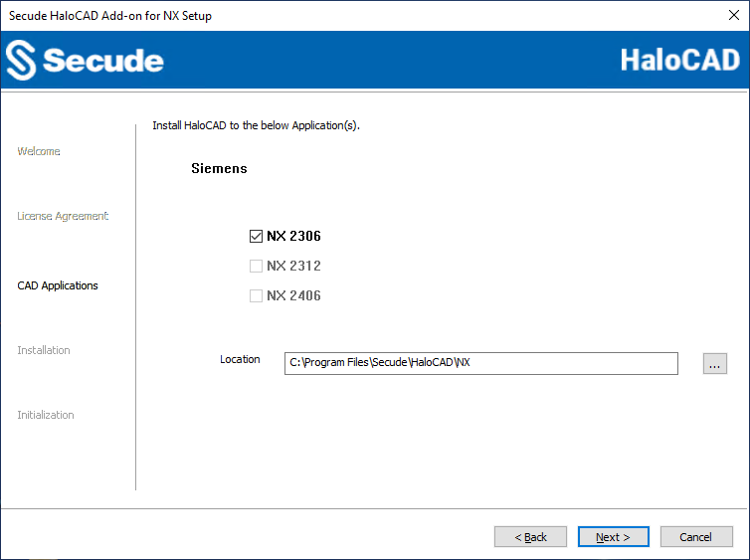Image resolution: width=750 pixels, height=560 pixels.
Task: Tick the NX 2312 checkbox
Action: pyautogui.click(x=256, y=267)
